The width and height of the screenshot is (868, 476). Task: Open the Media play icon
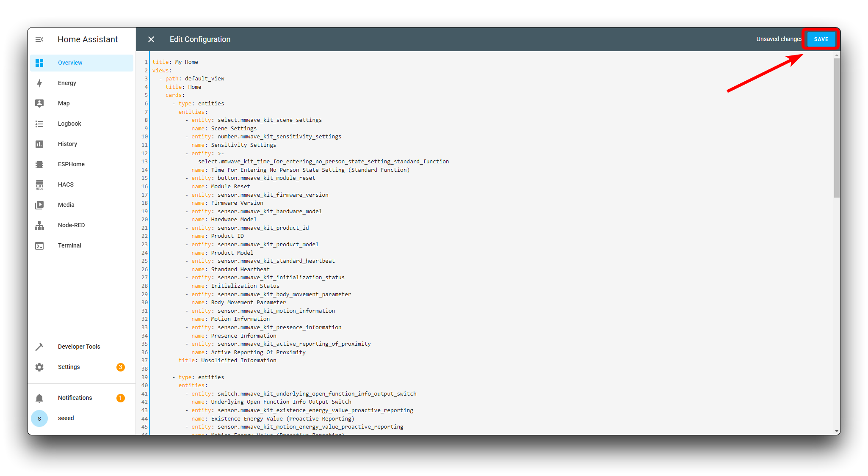[x=39, y=205]
